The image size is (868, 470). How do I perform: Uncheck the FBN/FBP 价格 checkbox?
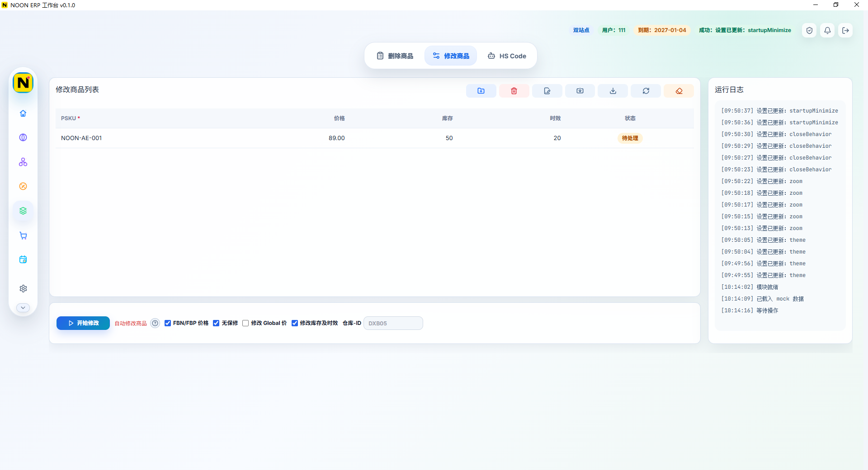coord(168,323)
